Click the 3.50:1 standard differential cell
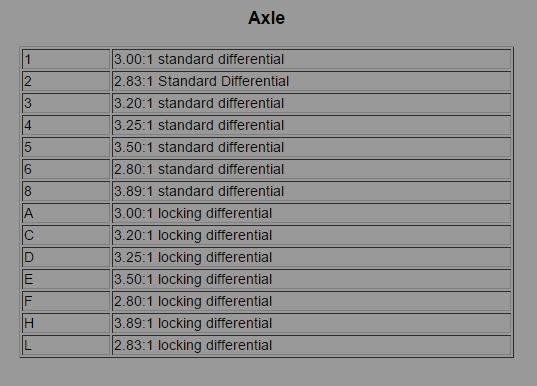Viewport: 537px width, 386px height. point(311,147)
